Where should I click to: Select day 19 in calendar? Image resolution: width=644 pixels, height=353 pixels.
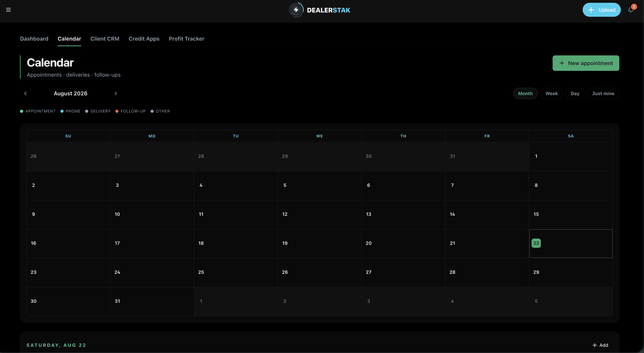tap(319, 243)
